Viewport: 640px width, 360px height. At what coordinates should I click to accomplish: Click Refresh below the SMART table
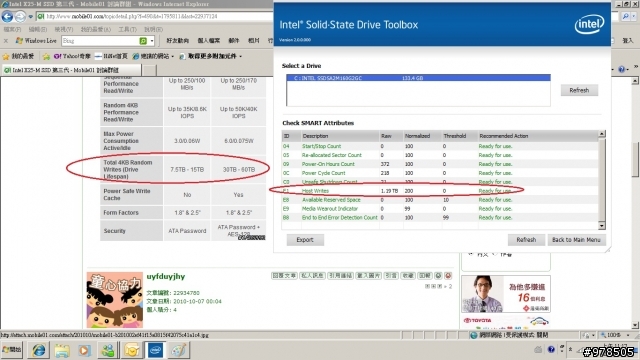526,240
